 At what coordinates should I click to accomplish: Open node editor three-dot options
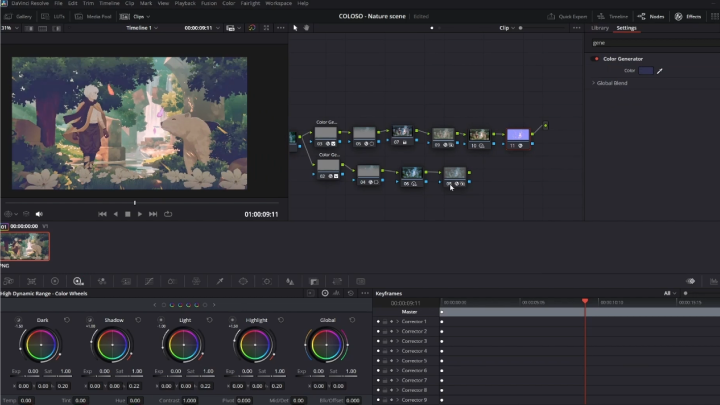577,28
